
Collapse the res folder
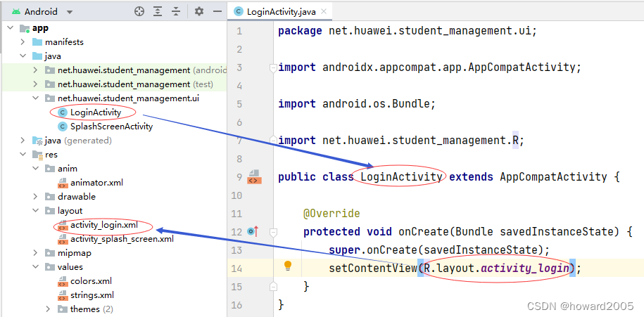pyautogui.click(x=23, y=155)
